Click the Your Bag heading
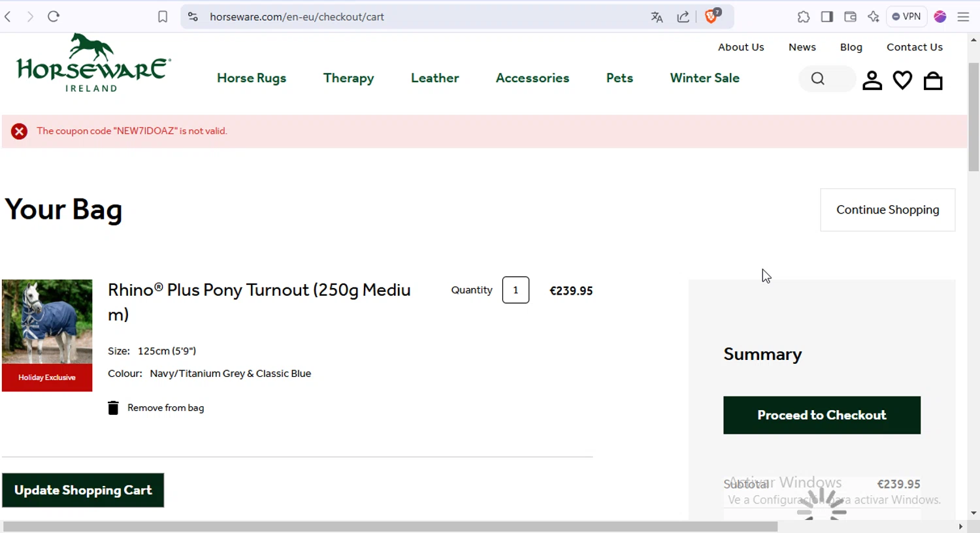This screenshot has width=980, height=533. pos(63,210)
